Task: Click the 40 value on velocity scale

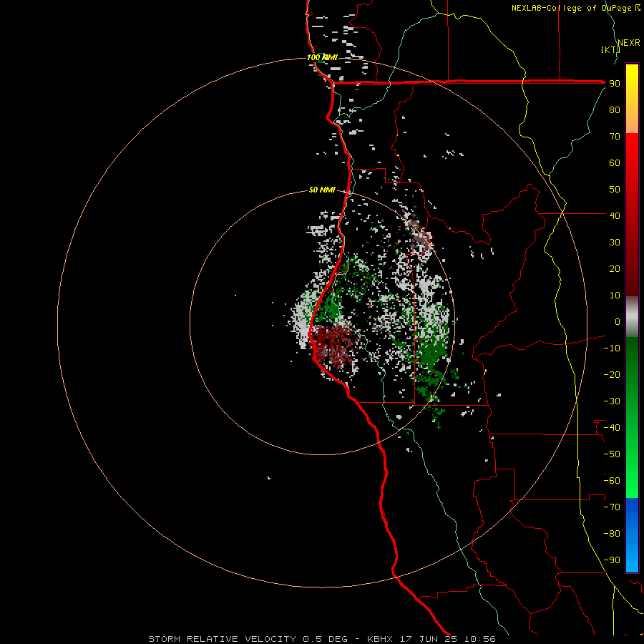Action: pyautogui.click(x=615, y=215)
